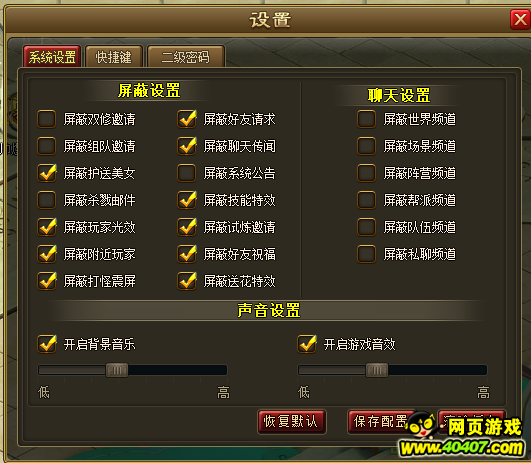
Task: Uncheck 屏蔽技能特效 option
Action: pos(187,200)
